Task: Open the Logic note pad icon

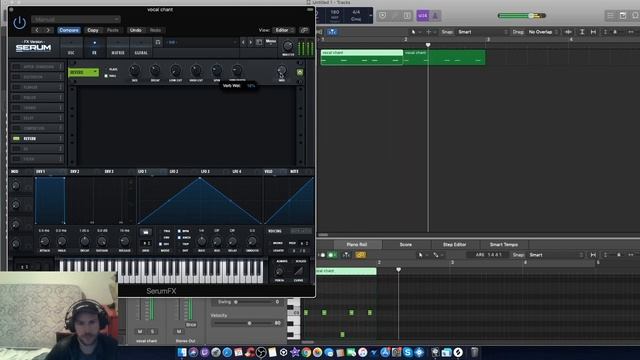Action: (623, 16)
